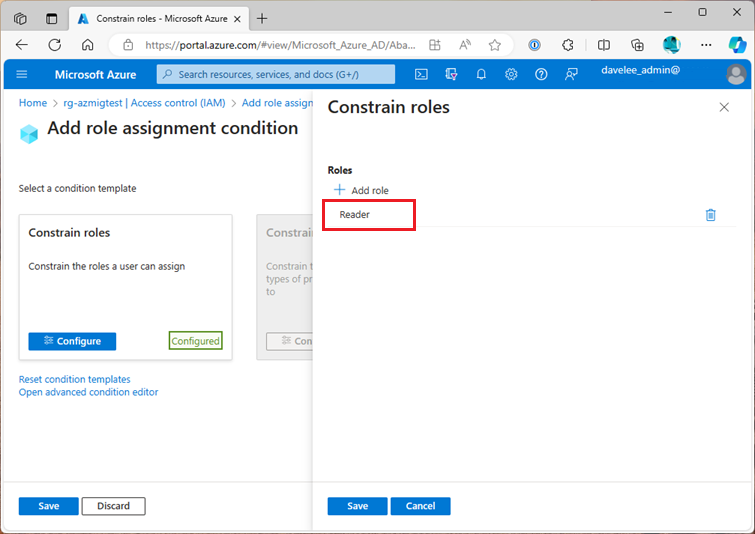755x534 pixels.
Task: Start Read aloud from address bar
Action: coord(465,45)
